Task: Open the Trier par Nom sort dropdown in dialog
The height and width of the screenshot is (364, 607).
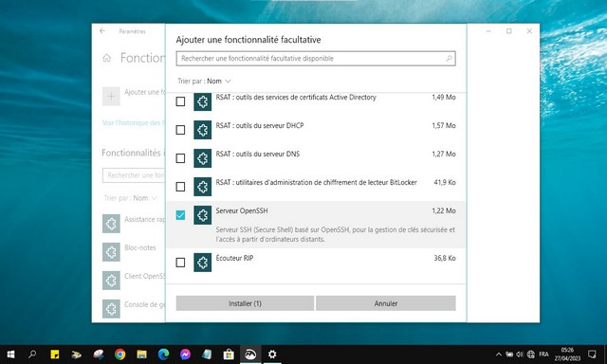Action: 205,82
